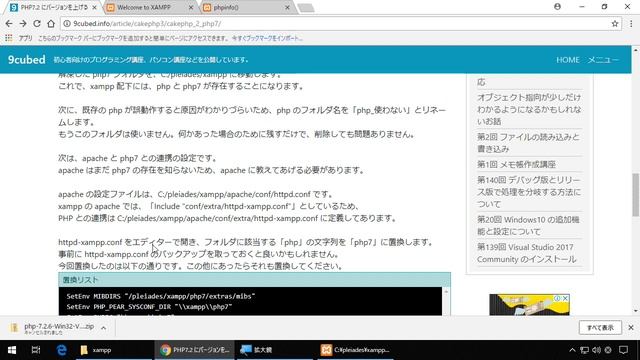640x360 pixels.
Task: Open the HOME link in header
Action: point(568,60)
